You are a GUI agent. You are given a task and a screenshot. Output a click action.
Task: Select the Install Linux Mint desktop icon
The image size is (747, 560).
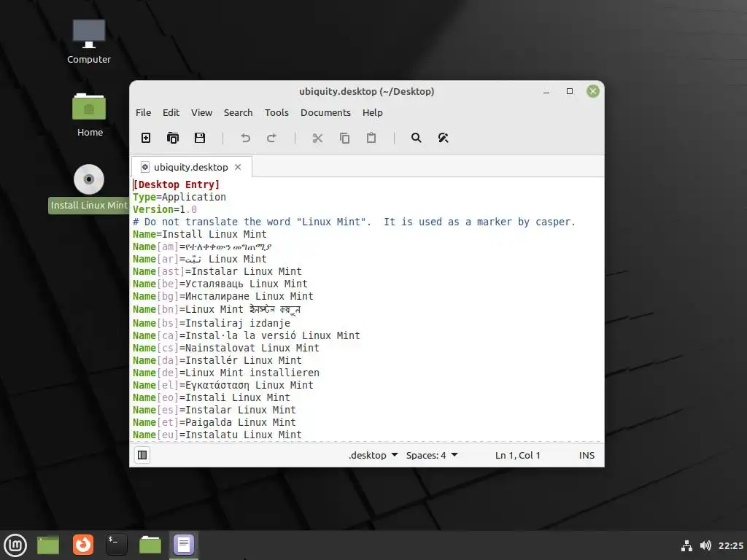88,189
